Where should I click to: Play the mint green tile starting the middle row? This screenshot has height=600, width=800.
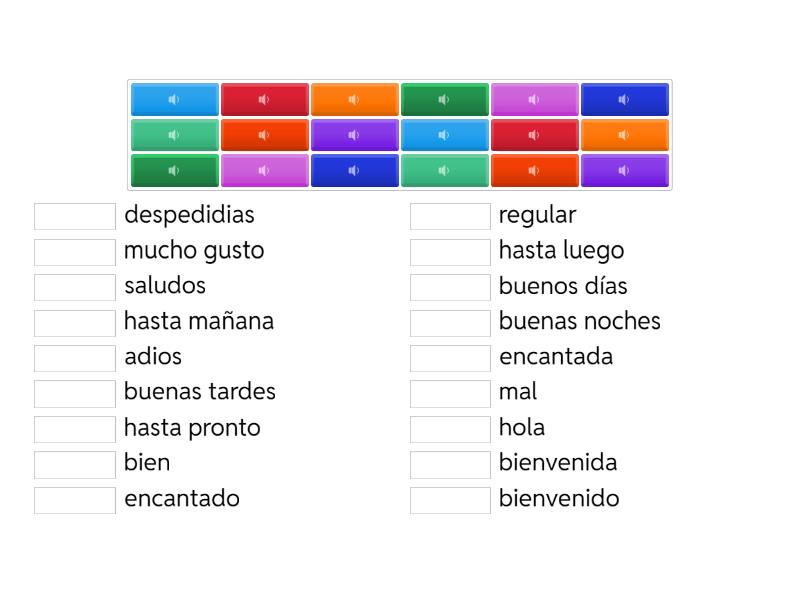pyautogui.click(x=174, y=135)
